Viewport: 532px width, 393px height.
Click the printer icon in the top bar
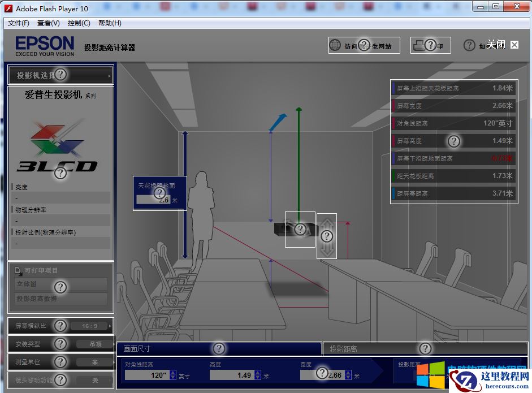coord(419,45)
